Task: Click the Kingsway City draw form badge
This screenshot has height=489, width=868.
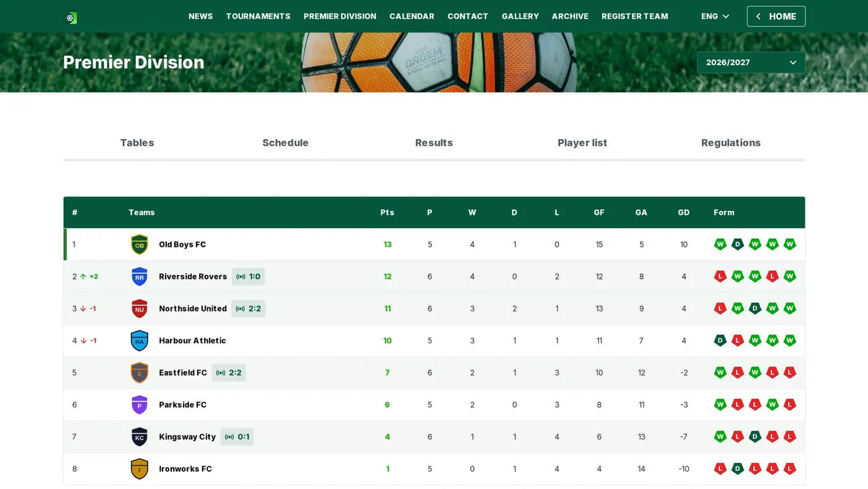Action: point(755,437)
